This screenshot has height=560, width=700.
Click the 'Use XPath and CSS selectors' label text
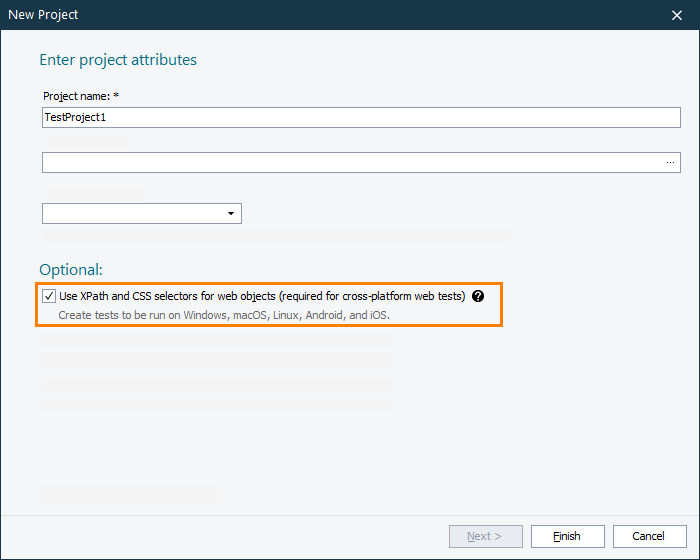click(x=262, y=296)
